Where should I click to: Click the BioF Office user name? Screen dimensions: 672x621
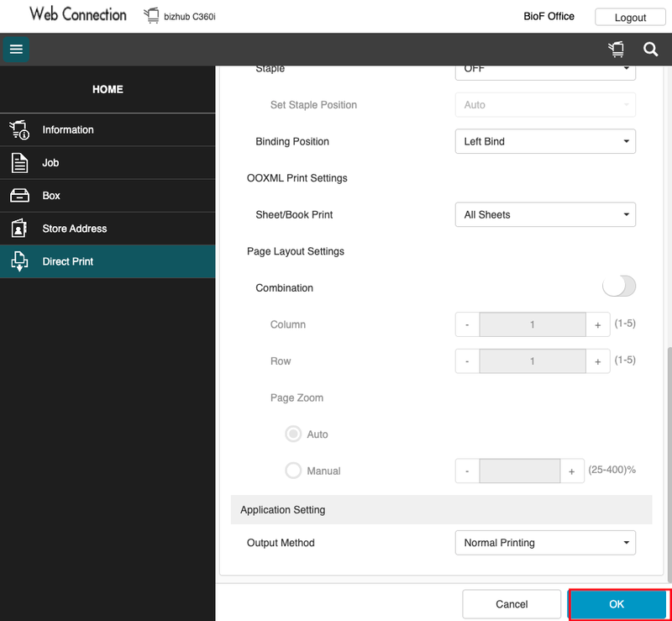click(x=549, y=16)
